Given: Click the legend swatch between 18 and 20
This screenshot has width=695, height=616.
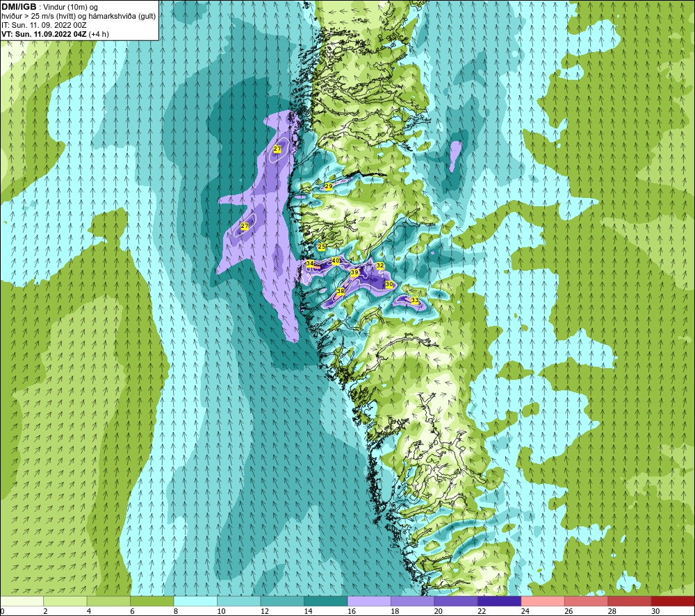Looking at the screenshot, I should [413, 601].
